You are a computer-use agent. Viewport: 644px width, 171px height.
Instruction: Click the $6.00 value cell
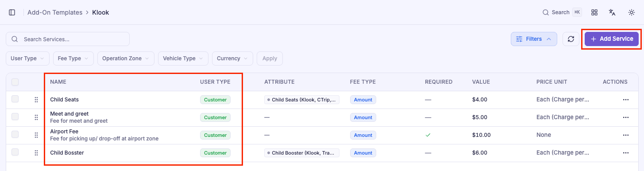480,153
